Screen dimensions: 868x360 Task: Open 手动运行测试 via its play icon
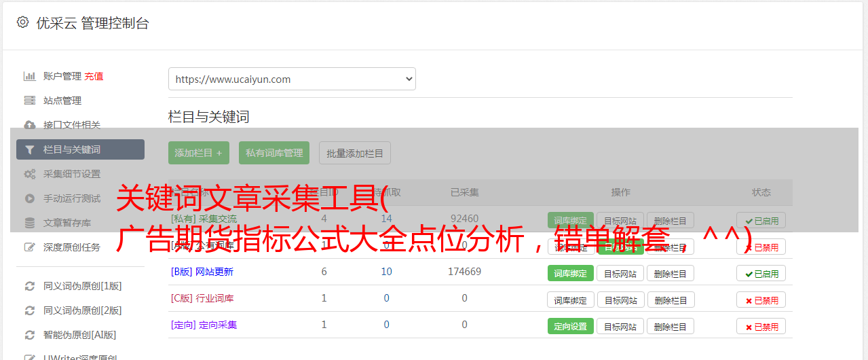pos(30,198)
